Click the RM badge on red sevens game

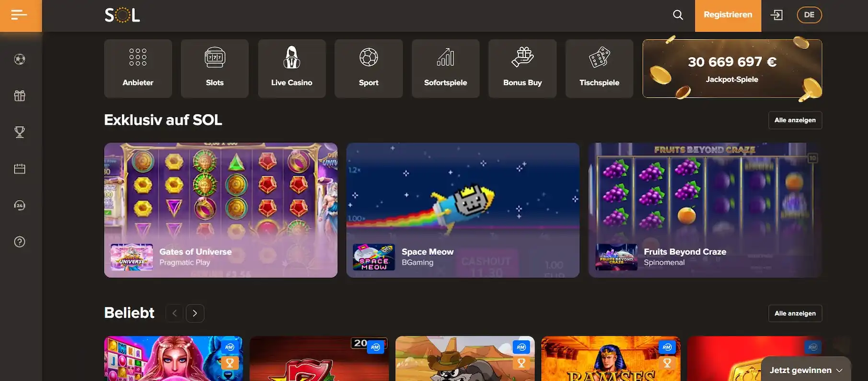[375, 347]
